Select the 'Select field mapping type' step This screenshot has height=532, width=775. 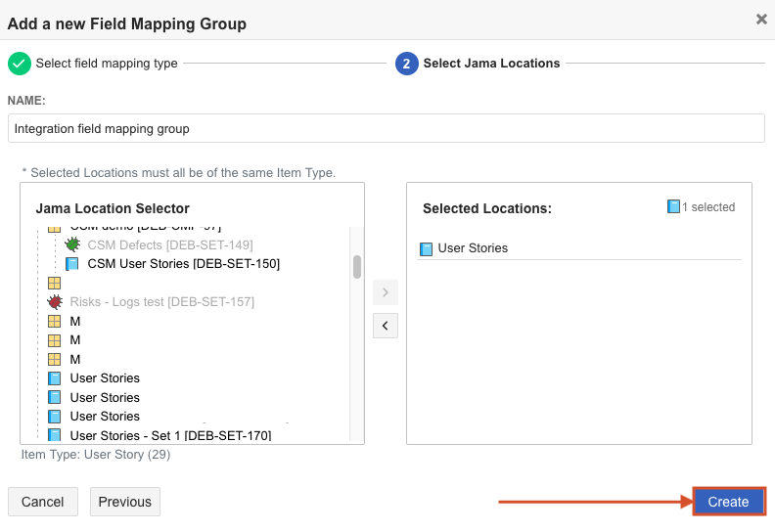[107, 64]
